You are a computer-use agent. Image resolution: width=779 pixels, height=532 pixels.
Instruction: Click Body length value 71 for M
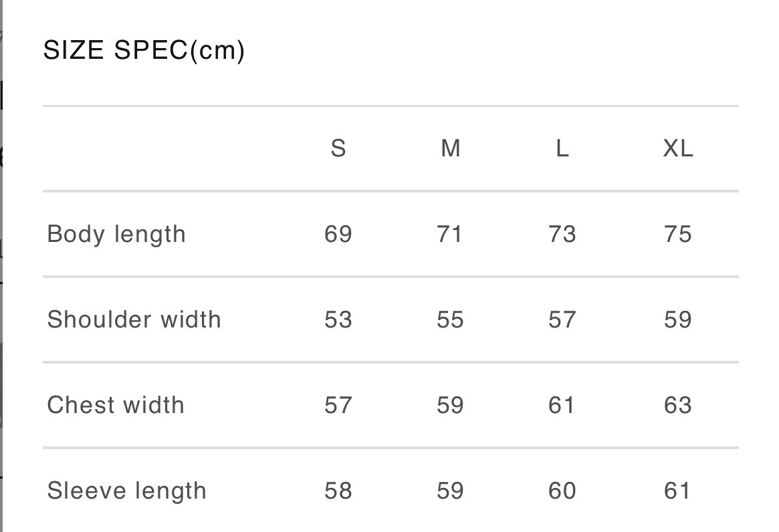450,235
